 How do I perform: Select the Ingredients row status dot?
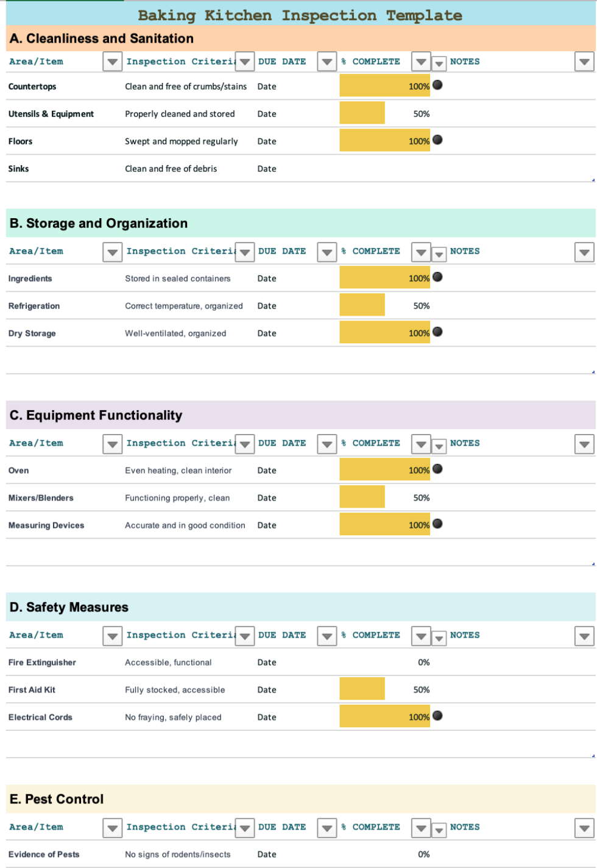point(437,277)
